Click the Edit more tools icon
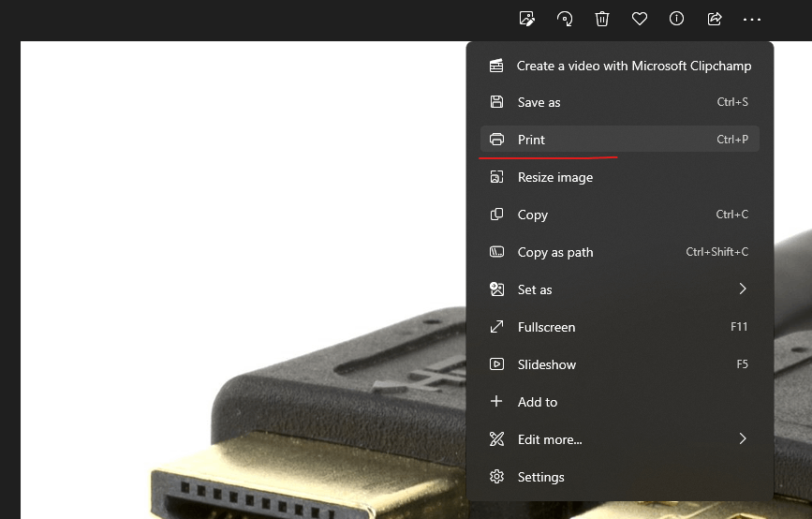 496,439
